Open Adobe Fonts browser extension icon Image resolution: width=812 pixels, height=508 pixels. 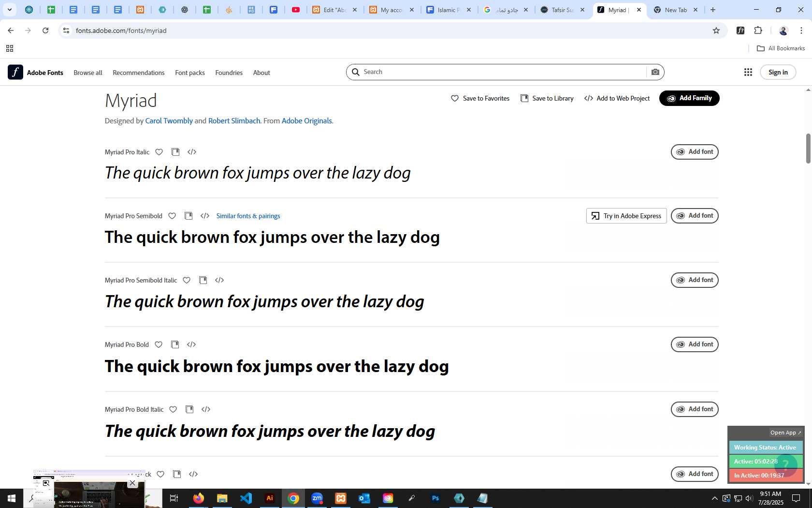pyautogui.click(x=740, y=30)
